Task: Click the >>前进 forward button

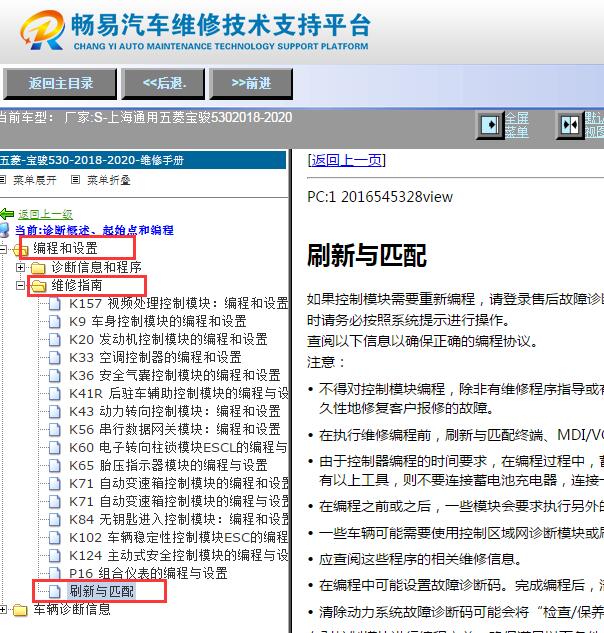Action: tap(251, 84)
